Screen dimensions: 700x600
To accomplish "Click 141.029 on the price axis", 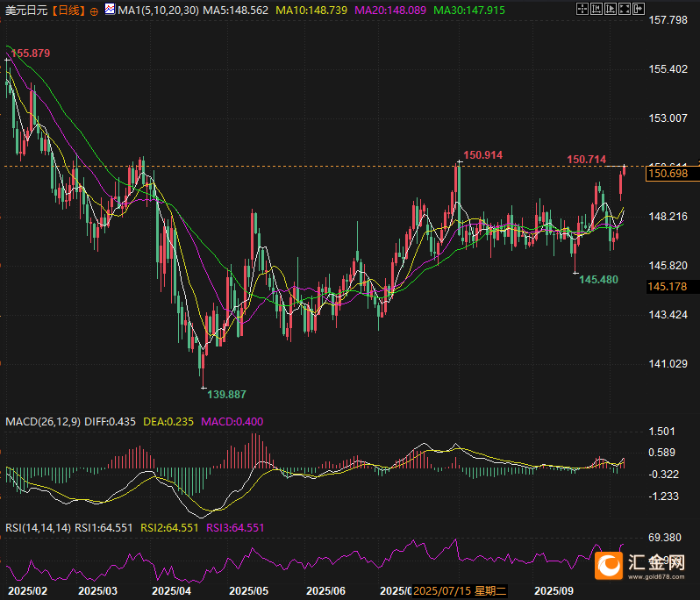I will [x=668, y=364].
